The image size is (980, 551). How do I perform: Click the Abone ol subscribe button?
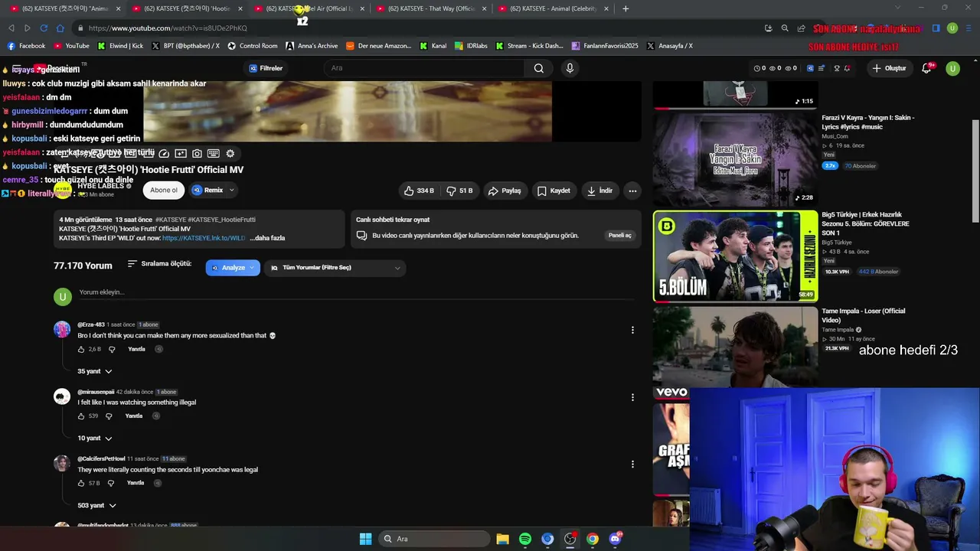click(164, 191)
